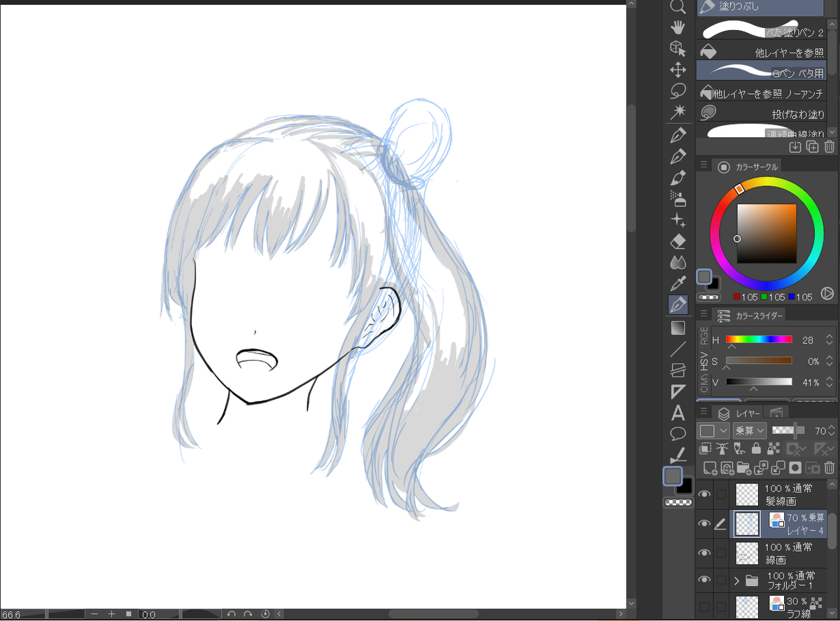Select the Eyedropper tool
The height and width of the screenshot is (621, 840).
[678, 284]
